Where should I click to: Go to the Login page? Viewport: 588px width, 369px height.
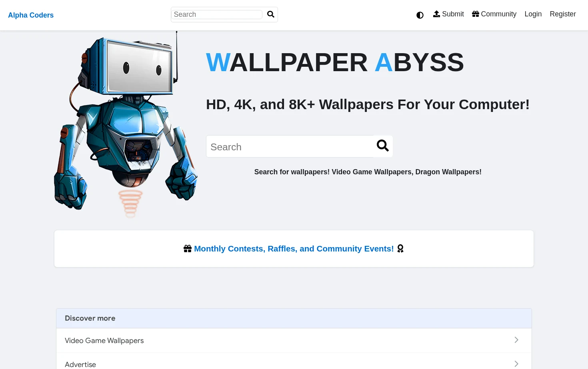coord(533,14)
